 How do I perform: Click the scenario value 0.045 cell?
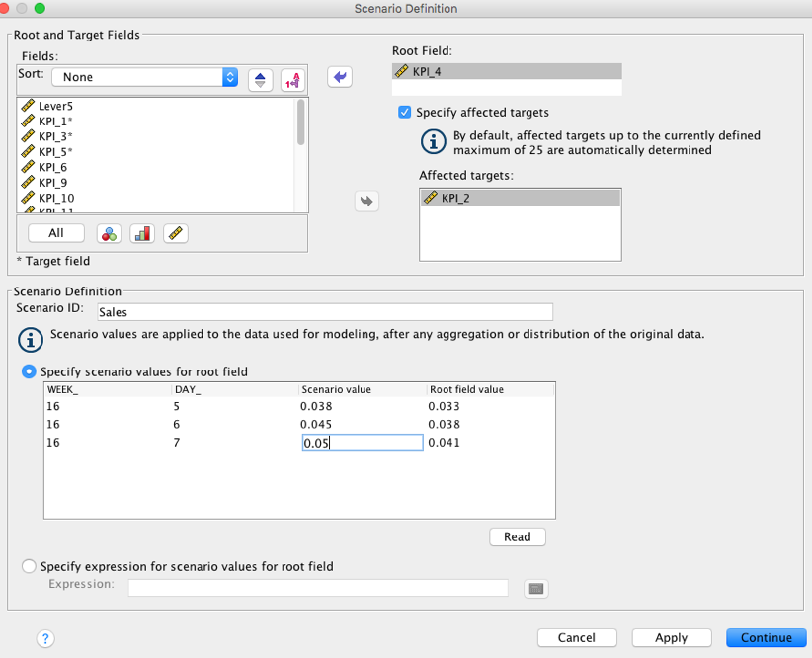tap(363, 424)
